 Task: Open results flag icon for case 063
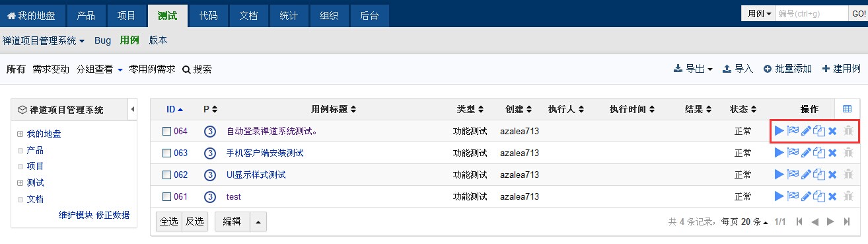[x=793, y=153]
